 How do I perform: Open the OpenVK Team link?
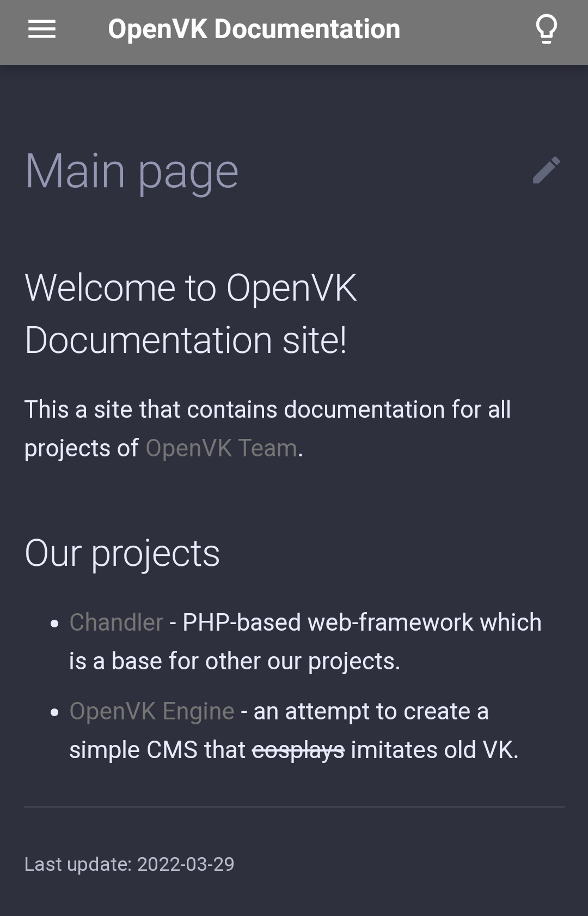tap(221, 448)
